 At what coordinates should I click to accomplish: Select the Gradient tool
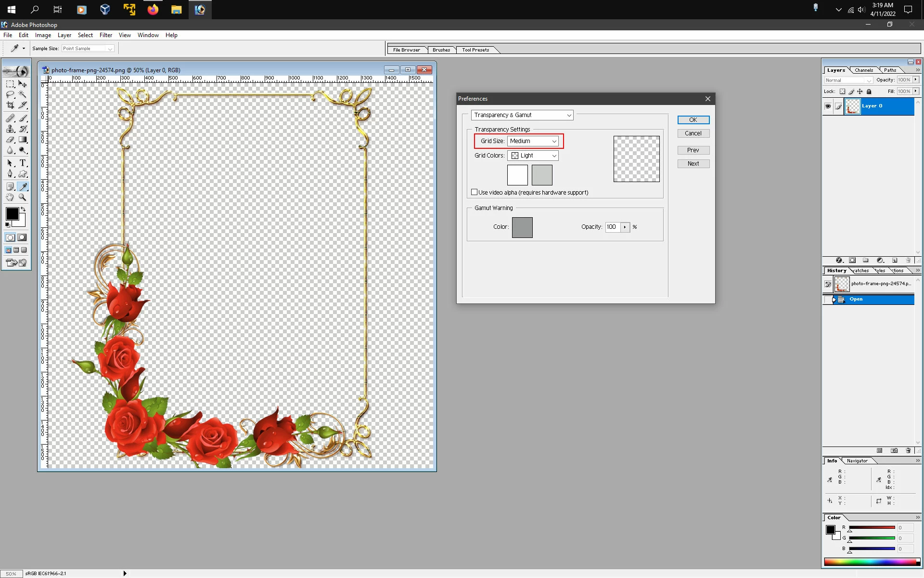(23, 140)
